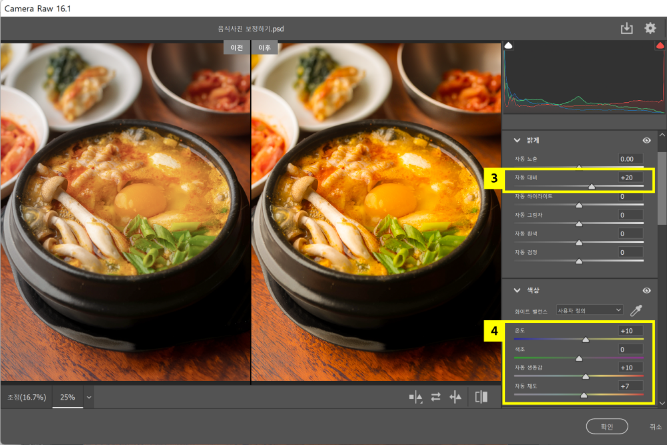This screenshot has width=667, height=445.
Task: Toggle shadow clipping warning triangle in histogram
Action: [x=508, y=46]
